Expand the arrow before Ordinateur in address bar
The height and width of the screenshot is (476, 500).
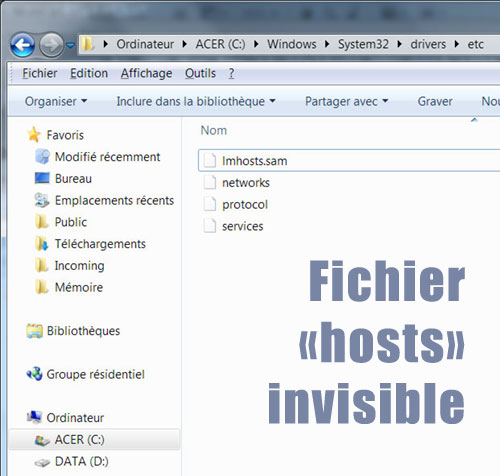tap(106, 44)
